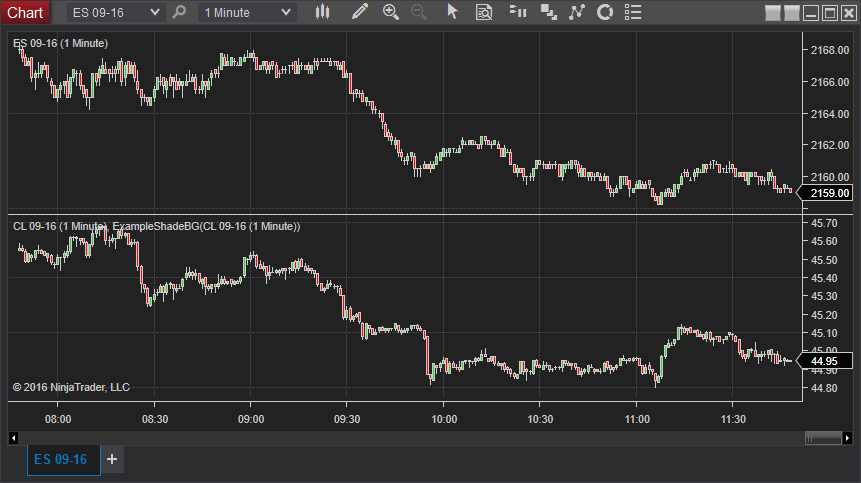Open the Strategies circular icon
861x483 pixels.
[x=605, y=12]
